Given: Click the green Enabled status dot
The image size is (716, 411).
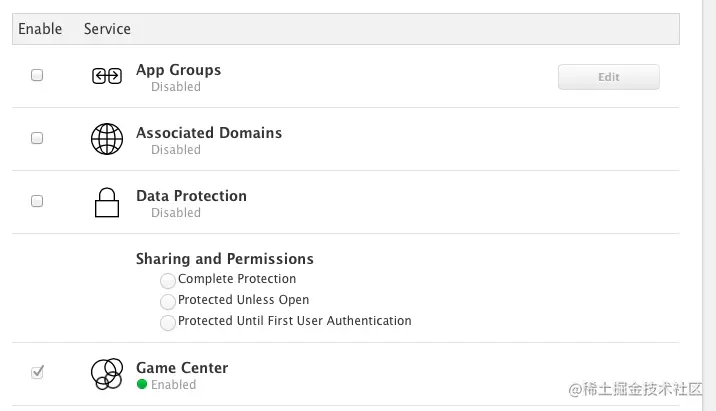Looking at the screenshot, I should pyautogui.click(x=142, y=384).
